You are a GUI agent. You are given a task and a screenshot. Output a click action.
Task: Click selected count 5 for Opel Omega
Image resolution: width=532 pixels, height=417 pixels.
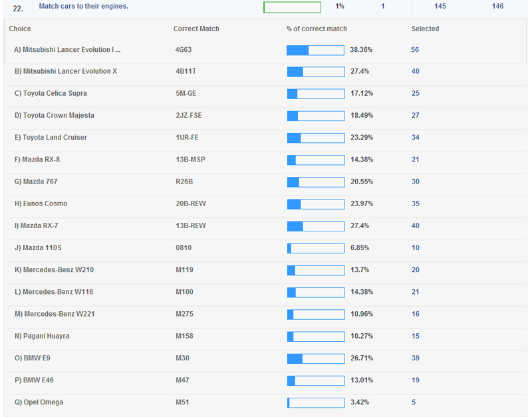point(413,402)
